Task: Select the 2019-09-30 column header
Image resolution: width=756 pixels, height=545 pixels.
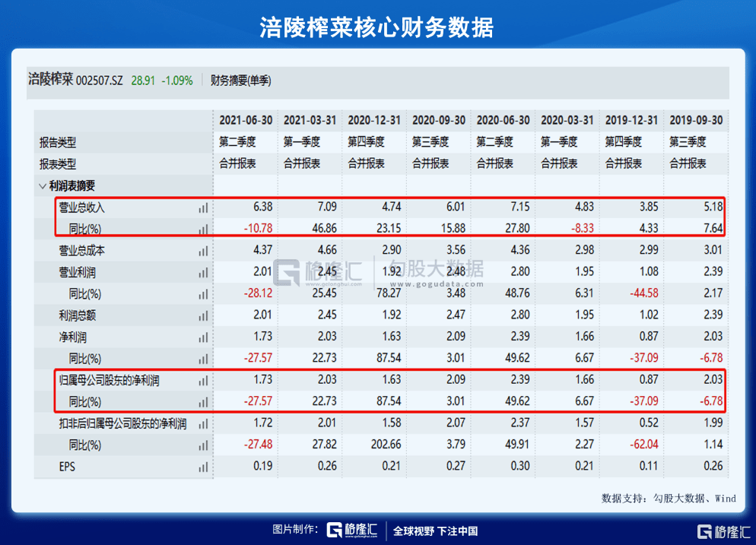Action: (x=696, y=120)
